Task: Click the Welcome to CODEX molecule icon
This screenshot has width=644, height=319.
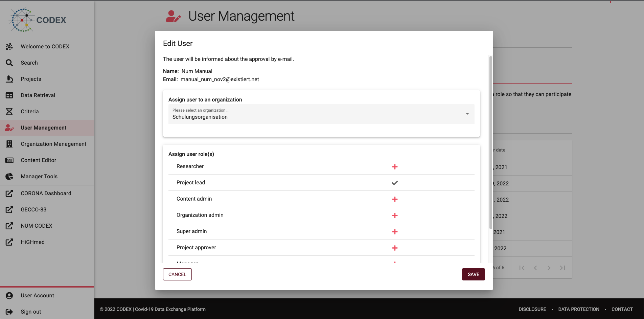Action: (x=9, y=47)
